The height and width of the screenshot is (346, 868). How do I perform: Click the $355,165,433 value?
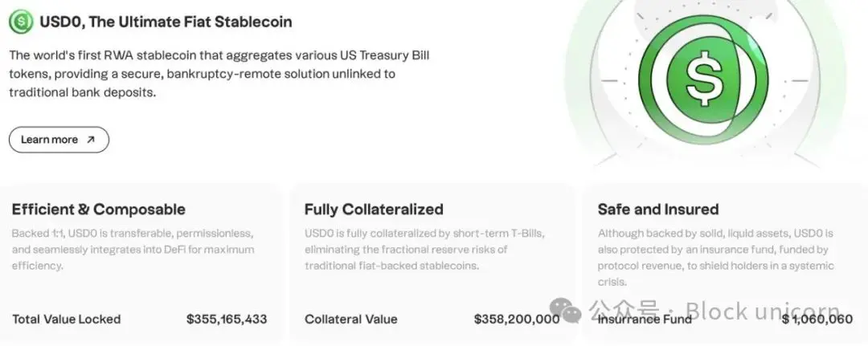point(227,319)
